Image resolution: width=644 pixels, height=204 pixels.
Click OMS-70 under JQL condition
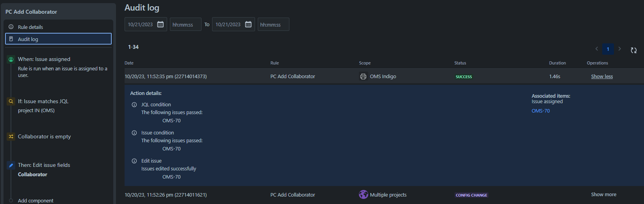click(171, 121)
